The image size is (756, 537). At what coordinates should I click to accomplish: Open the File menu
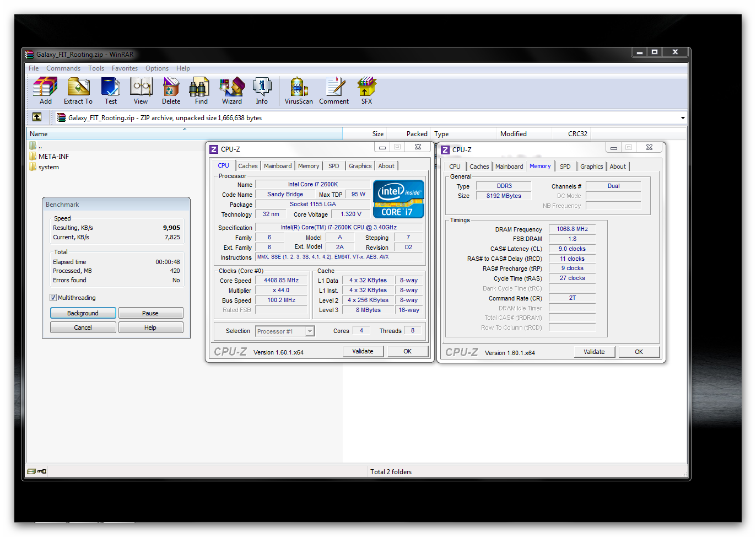click(x=34, y=68)
